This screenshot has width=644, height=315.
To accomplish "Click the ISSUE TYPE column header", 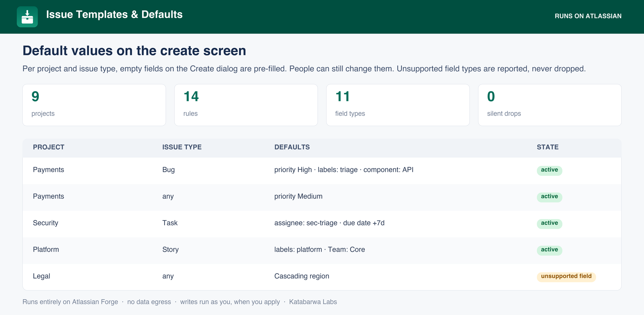I will 182,147.
